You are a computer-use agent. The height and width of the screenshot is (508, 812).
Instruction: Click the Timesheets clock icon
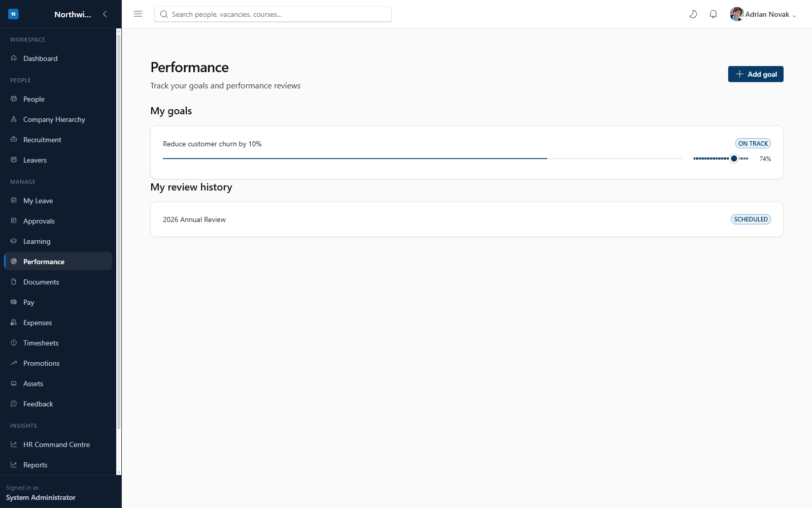[14, 343]
